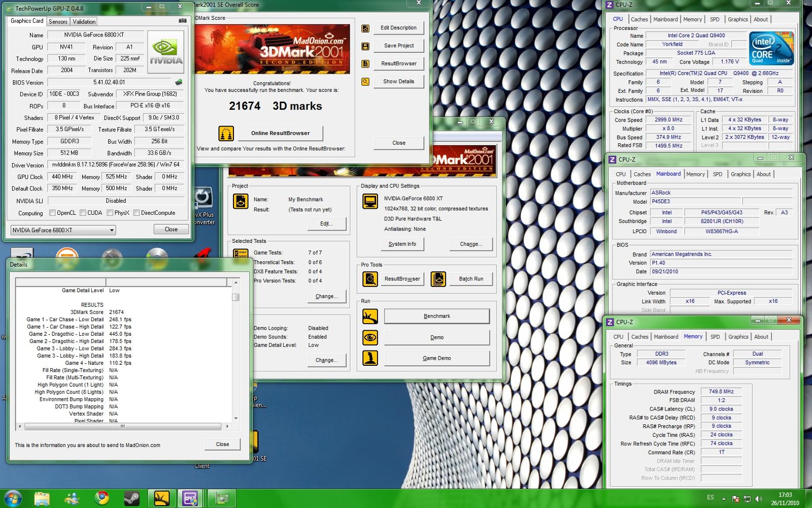The width and height of the screenshot is (812, 508).
Task: Click the Show Details button
Action: coord(398,81)
